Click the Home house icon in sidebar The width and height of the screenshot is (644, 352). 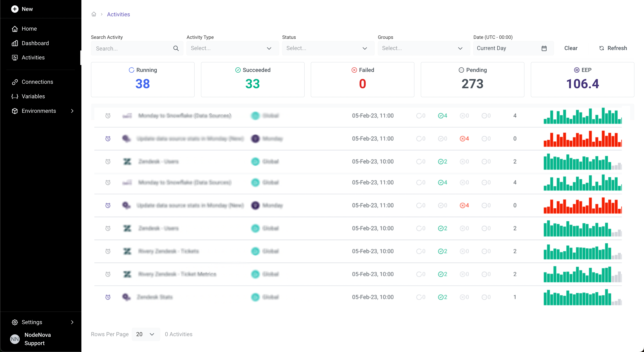(x=15, y=29)
